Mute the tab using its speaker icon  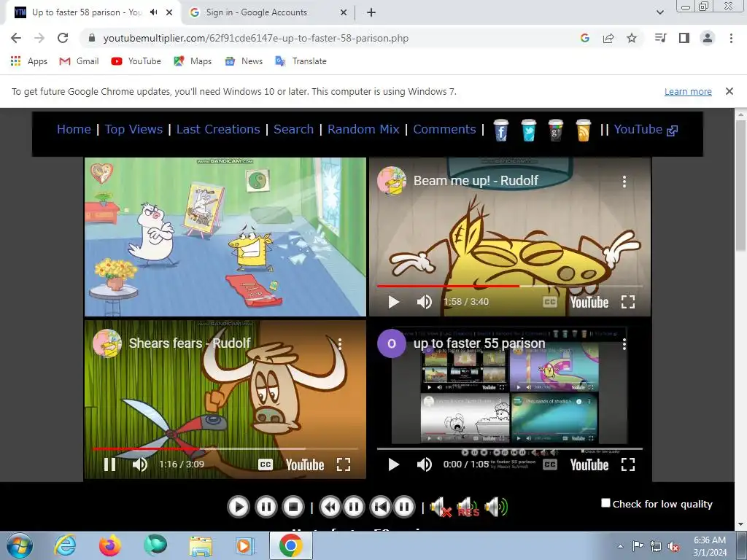click(x=153, y=12)
